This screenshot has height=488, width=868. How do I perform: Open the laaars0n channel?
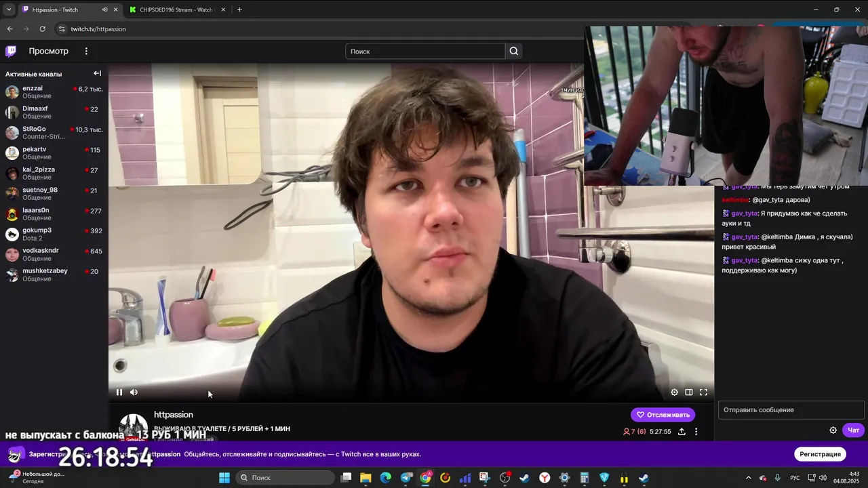[54, 214]
